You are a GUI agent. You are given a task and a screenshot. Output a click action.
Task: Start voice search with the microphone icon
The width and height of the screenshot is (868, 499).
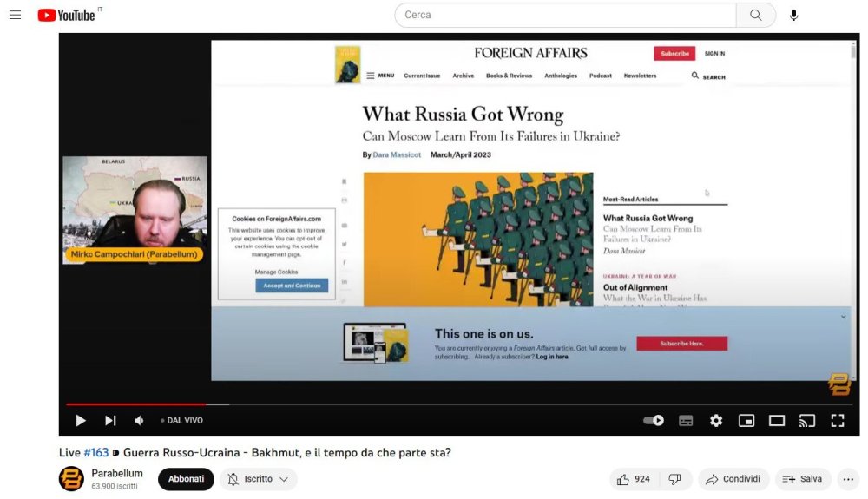(793, 15)
